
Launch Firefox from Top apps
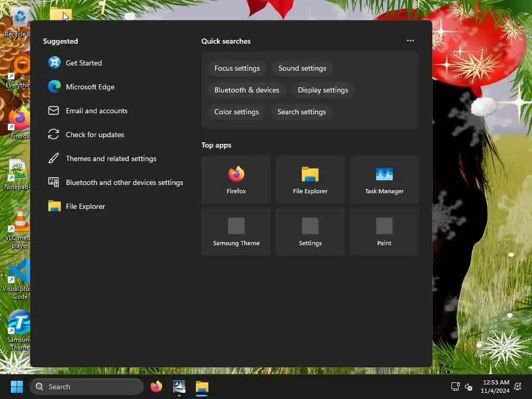pyautogui.click(x=236, y=180)
